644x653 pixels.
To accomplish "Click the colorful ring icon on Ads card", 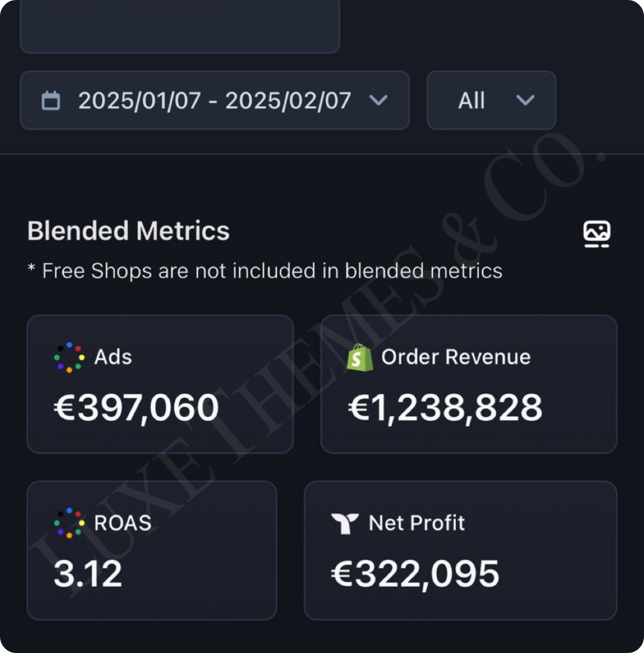I will (69, 357).
